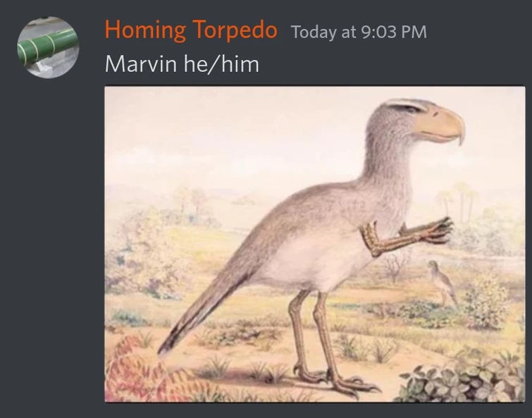Click the Today at 9:03 PM timestamp

[359, 32]
